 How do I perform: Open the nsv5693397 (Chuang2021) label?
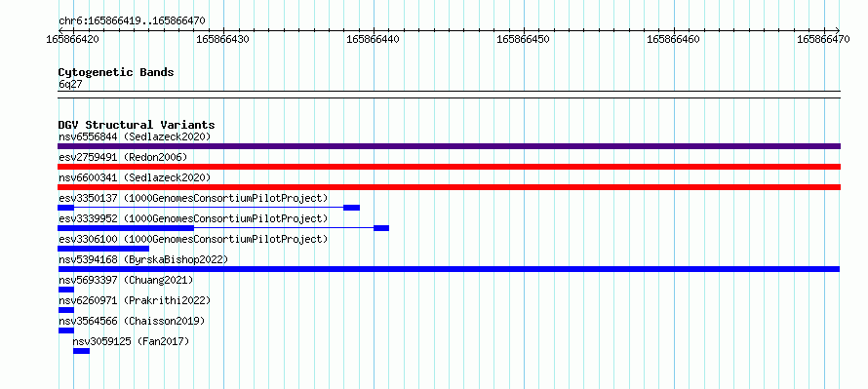coord(126,280)
